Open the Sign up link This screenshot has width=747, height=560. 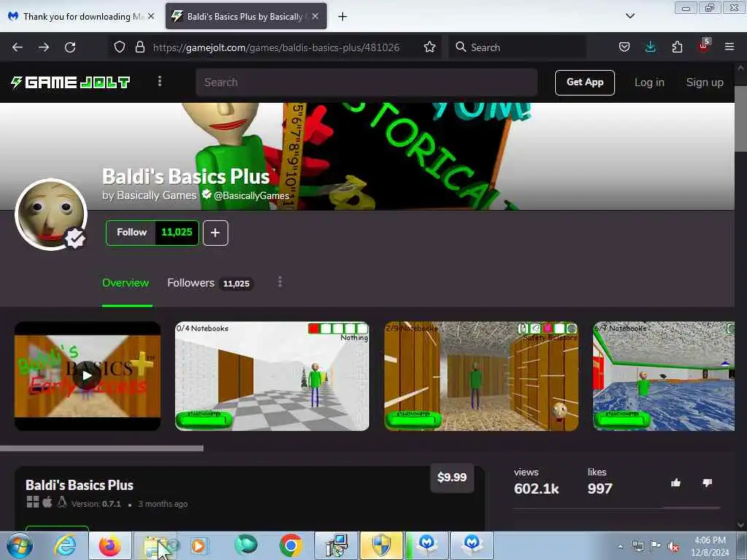pyautogui.click(x=705, y=82)
